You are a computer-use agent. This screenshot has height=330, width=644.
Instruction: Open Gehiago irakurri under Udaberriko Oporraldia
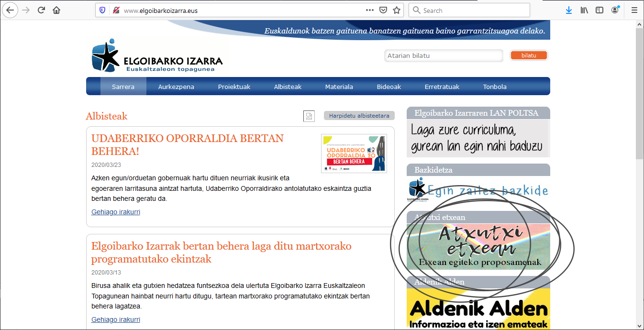point(116,212)
